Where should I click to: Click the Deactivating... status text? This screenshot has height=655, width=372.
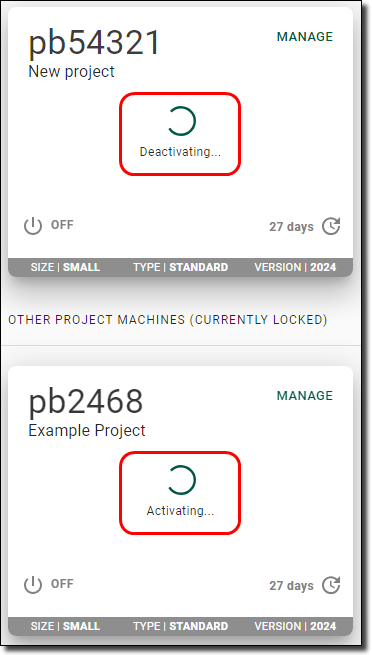[x=180, y=152]
